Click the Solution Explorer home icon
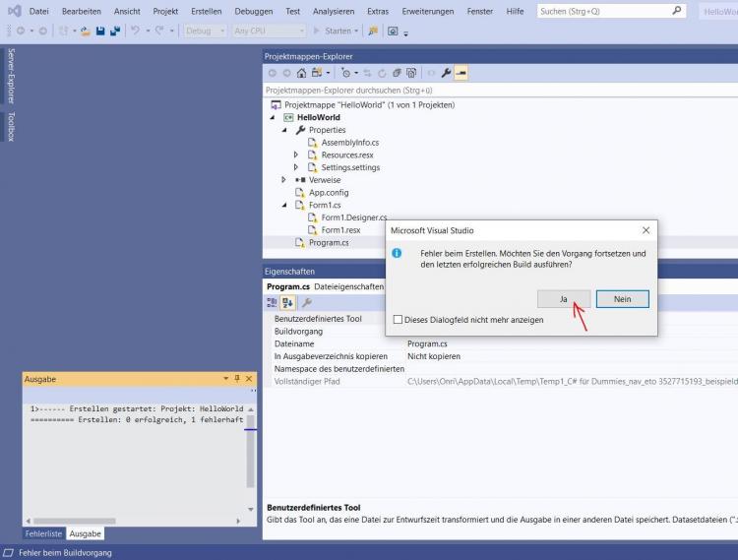Screen dimensions: 738x560 (301, 73)
